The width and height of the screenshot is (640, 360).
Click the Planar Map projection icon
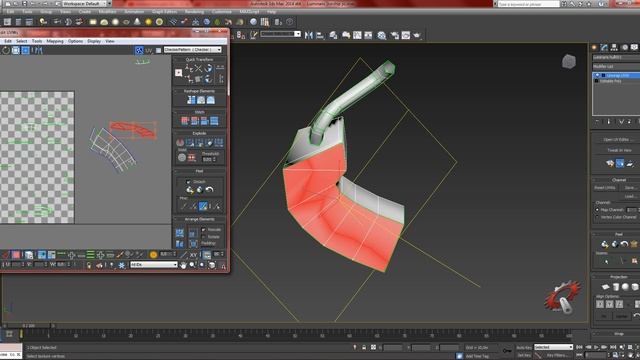(606, 287)
